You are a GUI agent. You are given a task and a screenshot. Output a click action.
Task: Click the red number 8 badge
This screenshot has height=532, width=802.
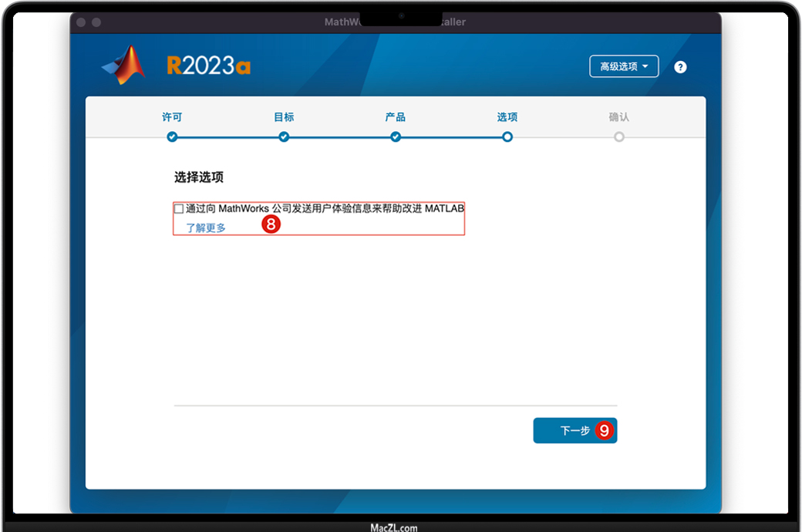coord(271,224)
